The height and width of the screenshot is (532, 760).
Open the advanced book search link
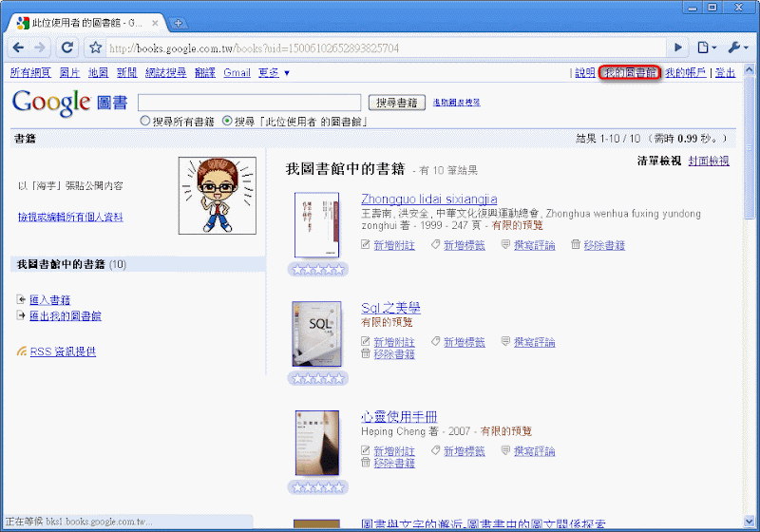point(457,103)
